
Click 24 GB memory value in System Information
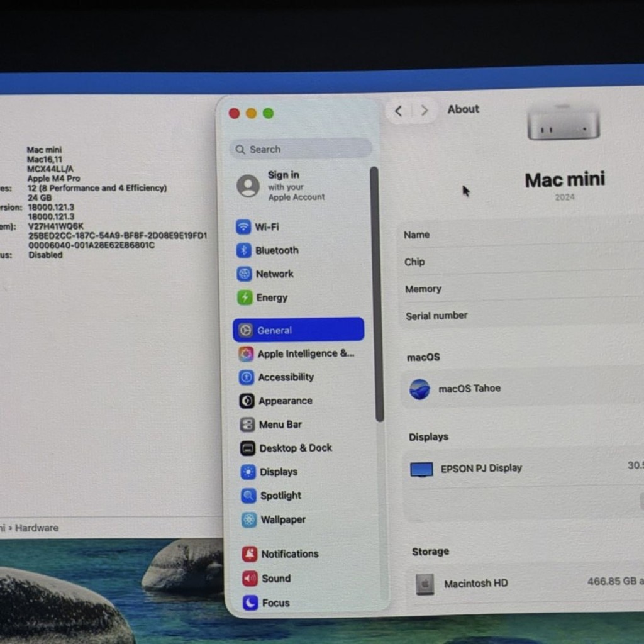pos(40,197)
